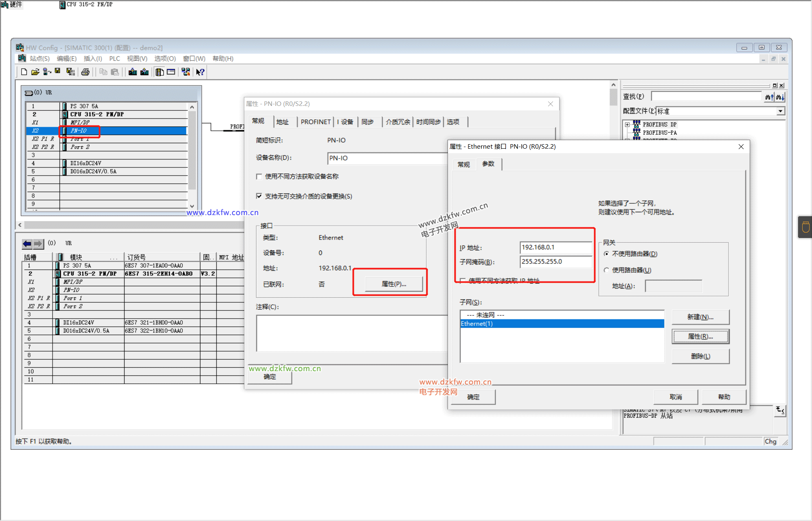Uncheck 支持无可交换介质的设备更换 checkbox

tap(259, 196)
